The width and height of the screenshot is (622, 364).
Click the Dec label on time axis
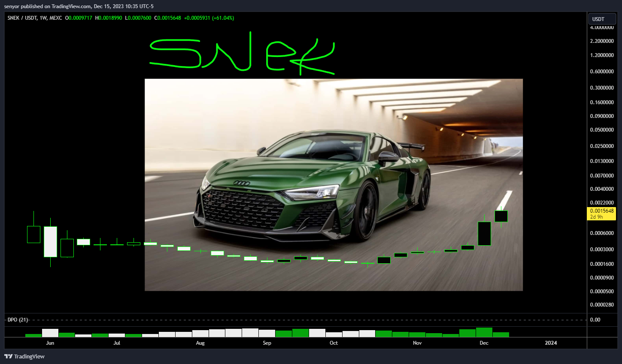click(x=484, y=343)
